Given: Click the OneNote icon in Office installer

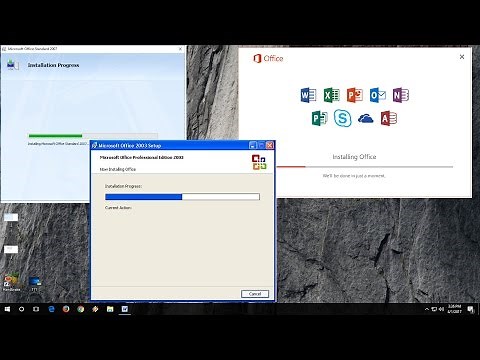Looking at the screenshot, I should click(x=401, y=95).
